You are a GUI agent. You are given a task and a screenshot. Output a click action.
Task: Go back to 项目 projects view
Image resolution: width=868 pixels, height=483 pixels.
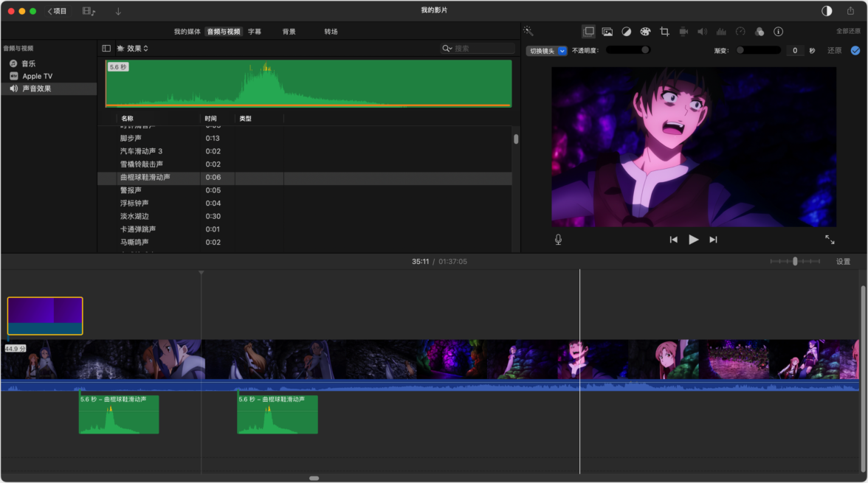click(57, 11)
